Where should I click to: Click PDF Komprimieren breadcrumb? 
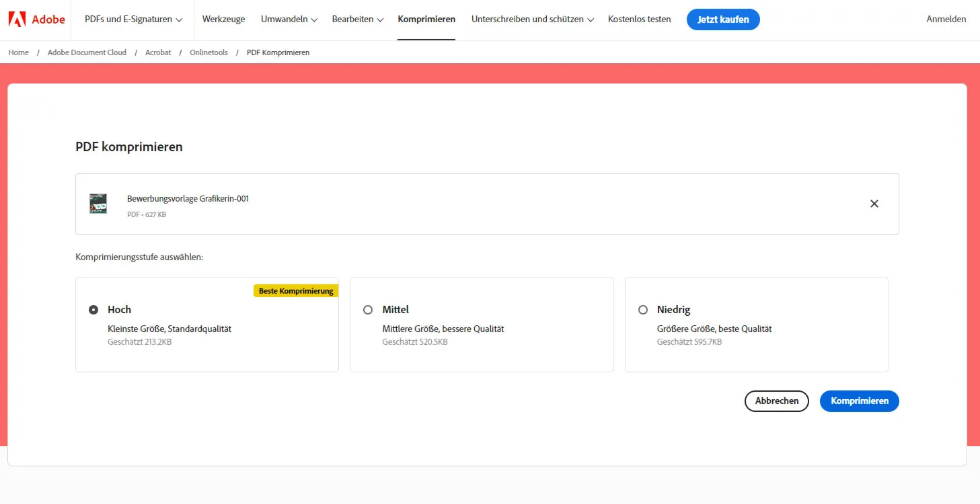[x=278, y=52]
